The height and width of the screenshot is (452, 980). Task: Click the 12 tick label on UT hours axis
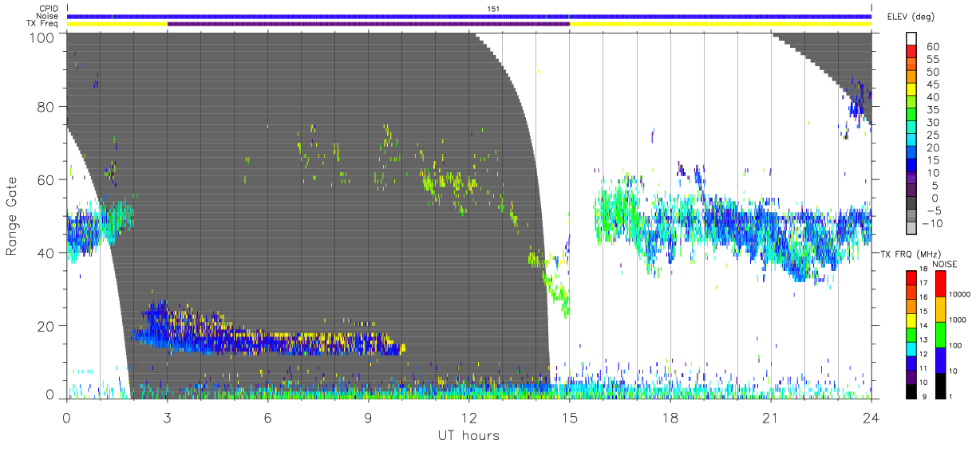click(469, 417)
